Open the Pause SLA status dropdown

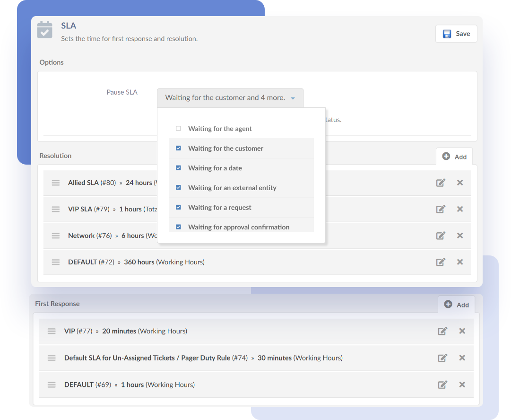click(x=230, y=97)
